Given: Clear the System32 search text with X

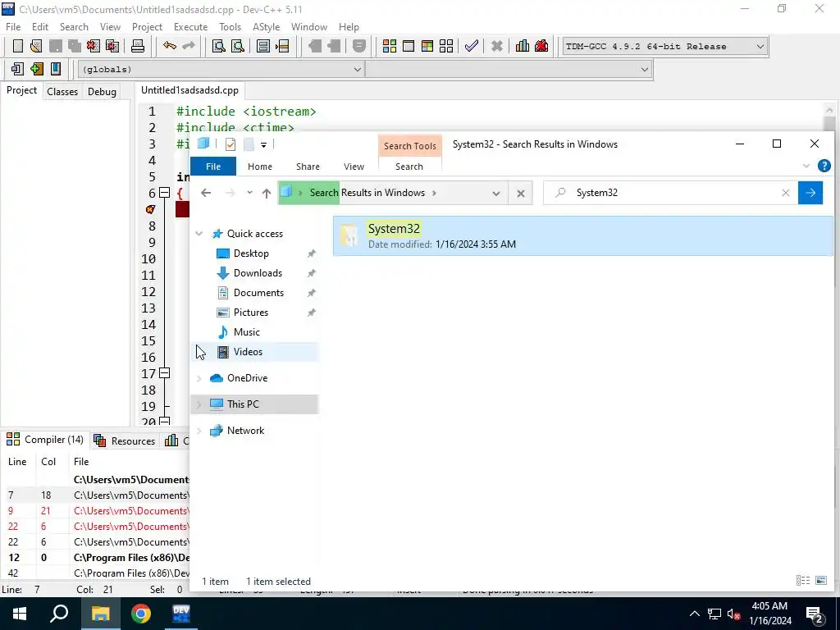Looking at the screenshot, I should click(786, 193).
